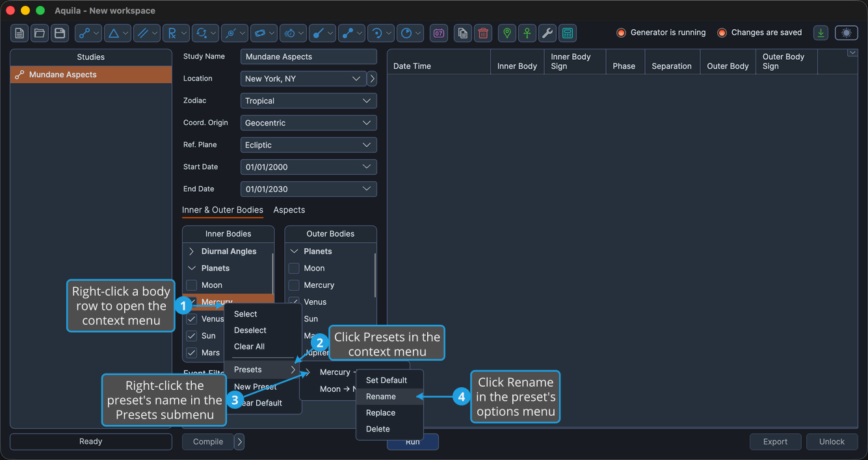The height and width of the screenshot is (460, 868).
Task: Click the stopwatch speed study icon
Action: click(293, 33)
